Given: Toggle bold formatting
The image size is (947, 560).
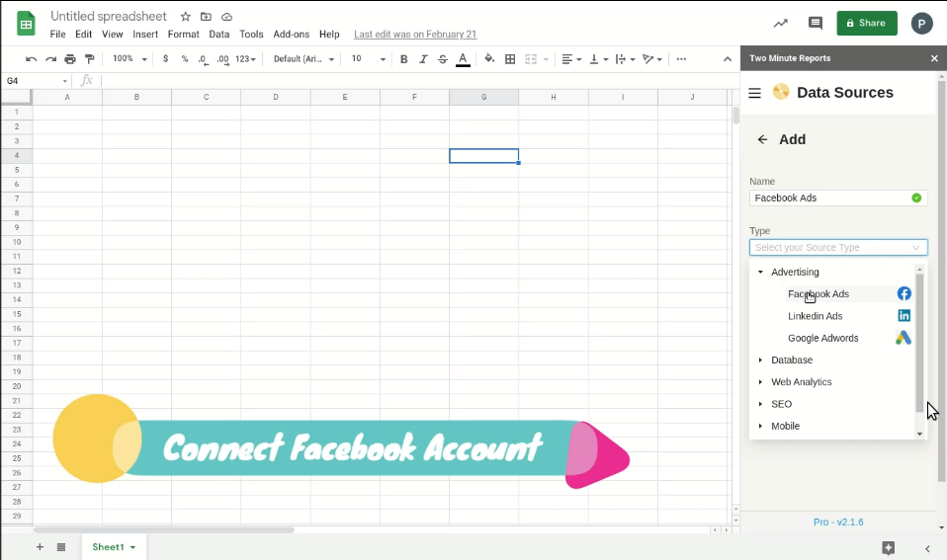Looking at the screenshot, I should [404, 58].
